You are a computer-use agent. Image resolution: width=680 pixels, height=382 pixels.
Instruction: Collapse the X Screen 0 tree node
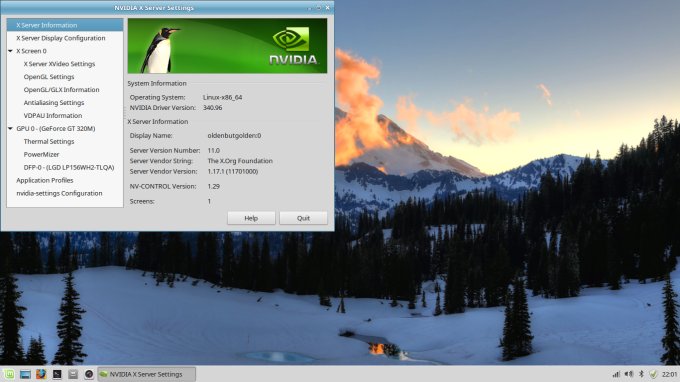(x=10, y=51)
